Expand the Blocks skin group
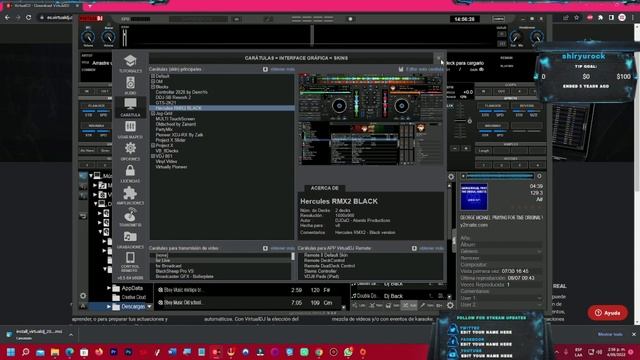This screenshot has width=640, height=360. [x=153, y=87]
